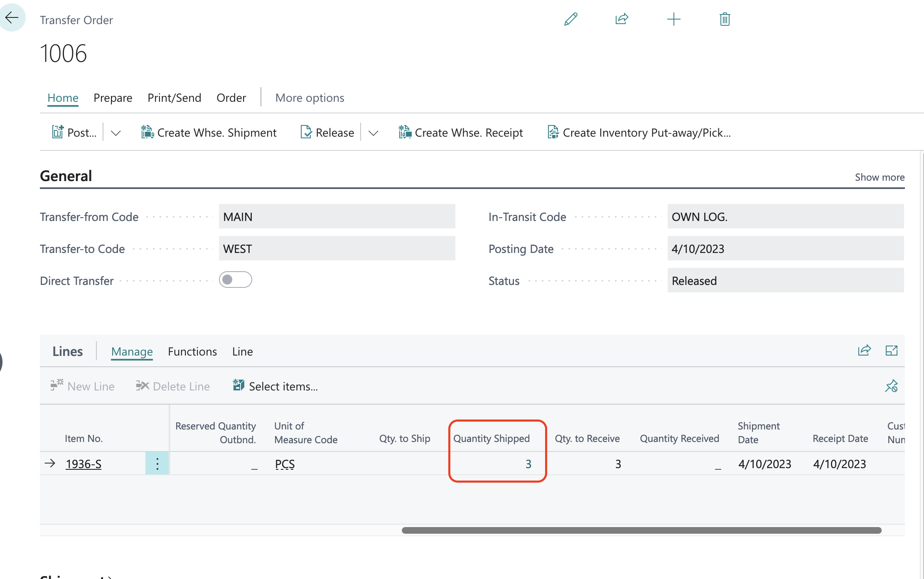
Task: Click the plus new record icon
Action: coord(673,20)
